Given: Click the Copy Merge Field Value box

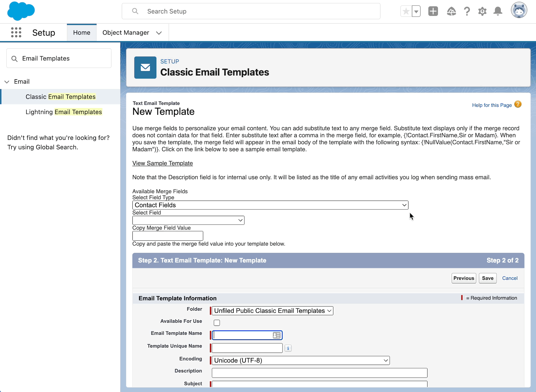Looking at the screenshot, I should coord(168,236).
